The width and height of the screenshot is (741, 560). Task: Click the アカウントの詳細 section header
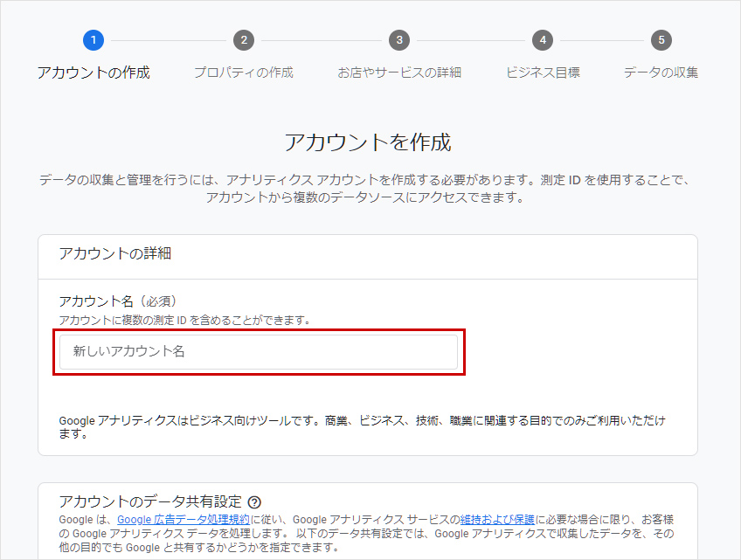tap(114, 254)
